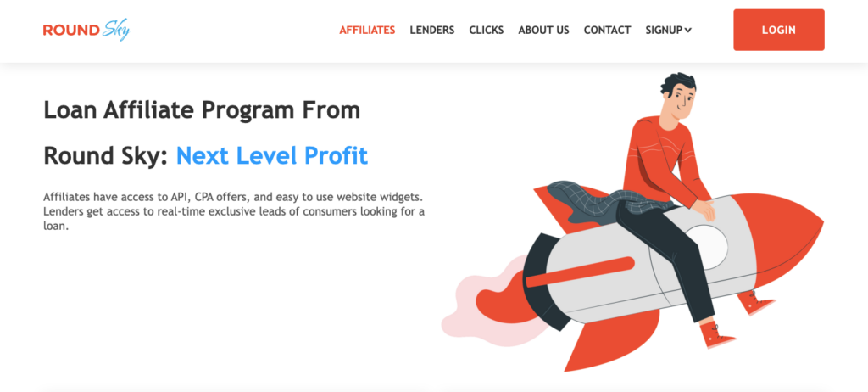Viewport: 868px width, 392px height.
Task: Click the chevron arrow beside Signup
Action: 687,31
